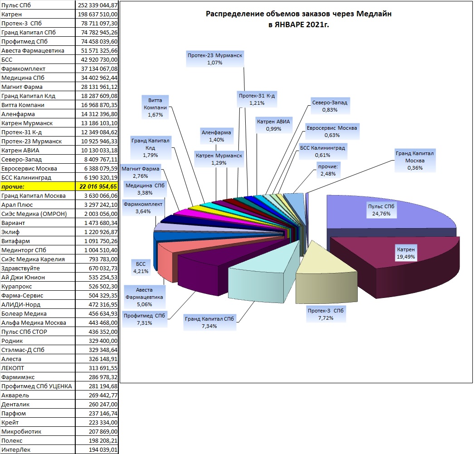
Task: Click the Пульс СПб 24,76% data label
Action: tap(381, 210)
